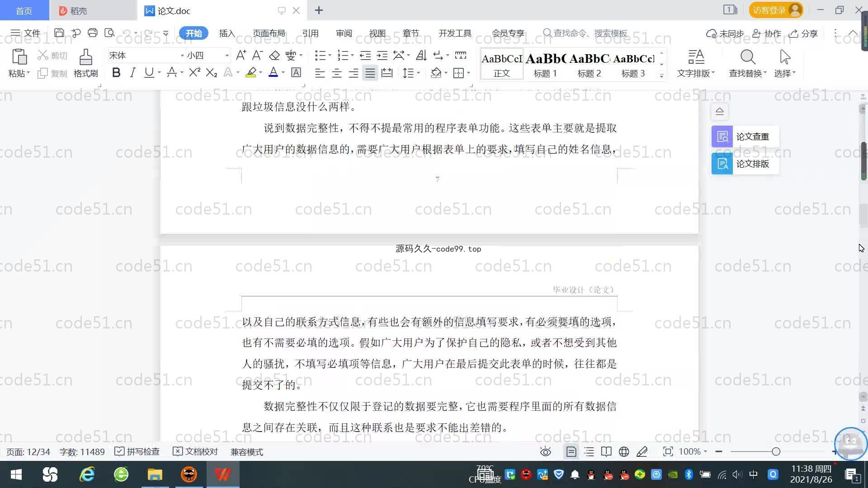Viewport: 868px width, 488px height.
Task: Open new document tab with plus
Action: click(319, 10)
